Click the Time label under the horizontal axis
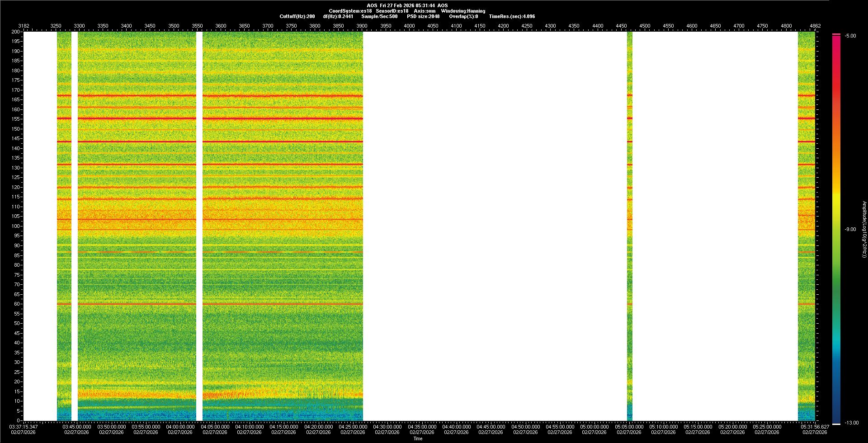 [418, 438]
